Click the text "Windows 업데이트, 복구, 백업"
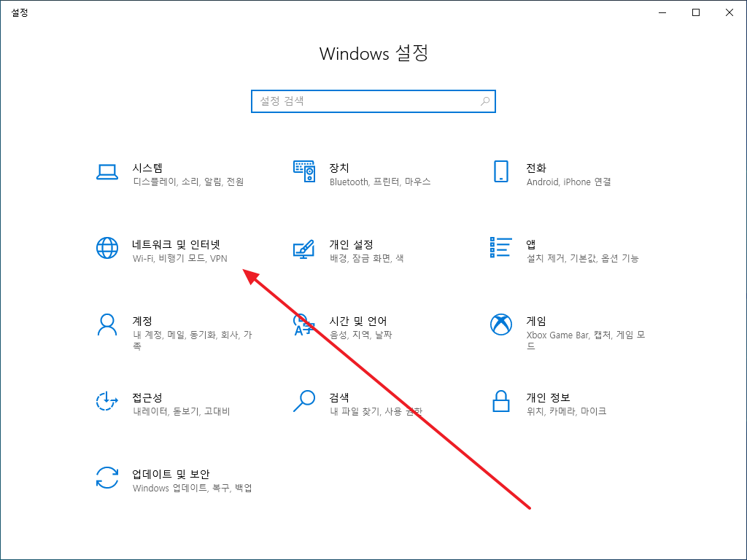This screenshot has height=560, width=747. click(x=193, y=488)
